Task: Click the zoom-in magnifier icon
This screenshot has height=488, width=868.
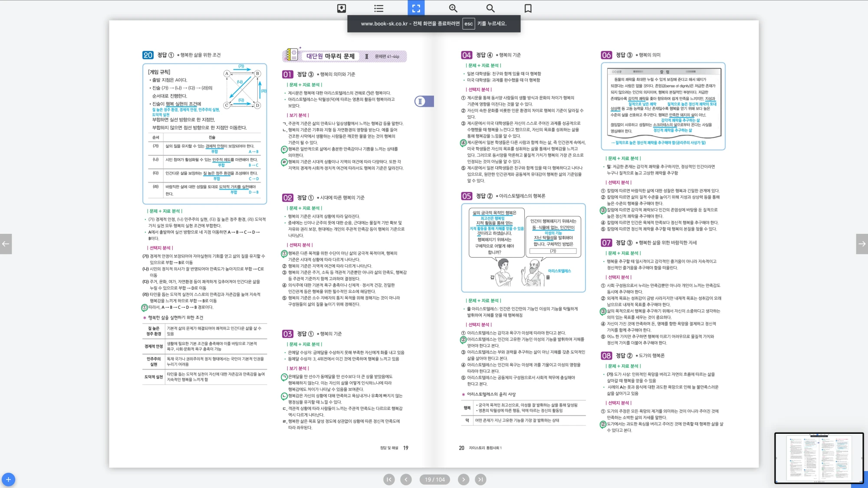Action: click(453, 8)
